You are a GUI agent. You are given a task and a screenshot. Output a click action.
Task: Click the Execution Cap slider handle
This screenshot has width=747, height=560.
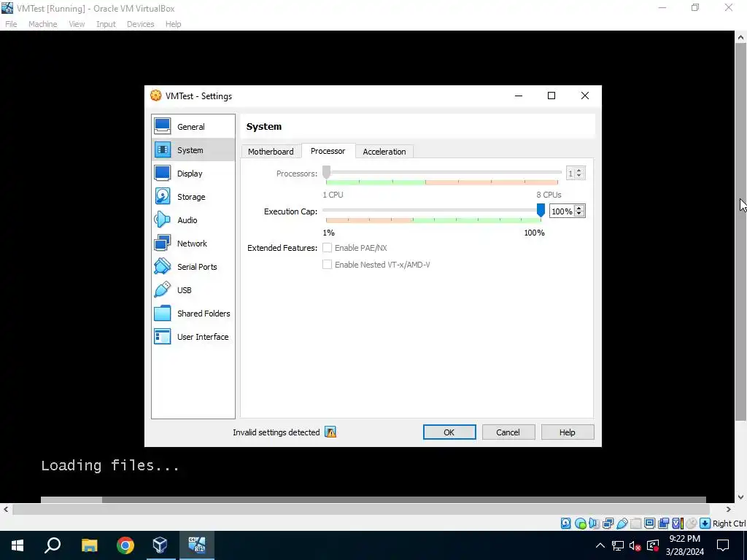(541, 210)
